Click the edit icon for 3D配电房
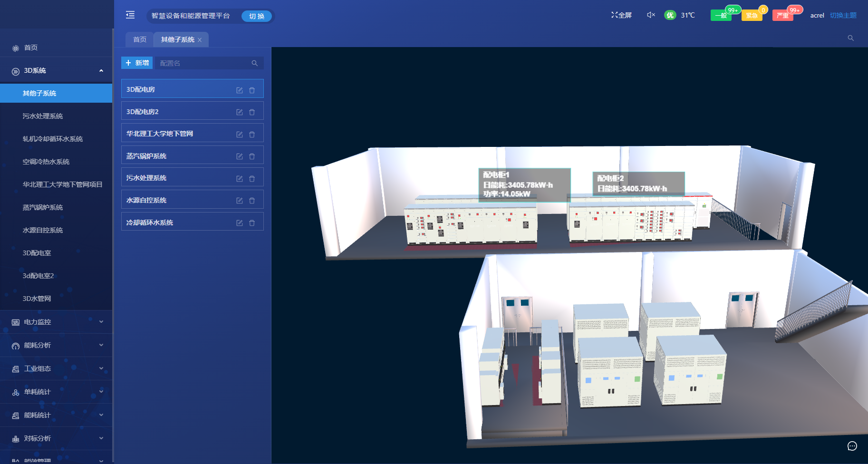The width and height of the screenshot is (868, 464). point(240,90)
